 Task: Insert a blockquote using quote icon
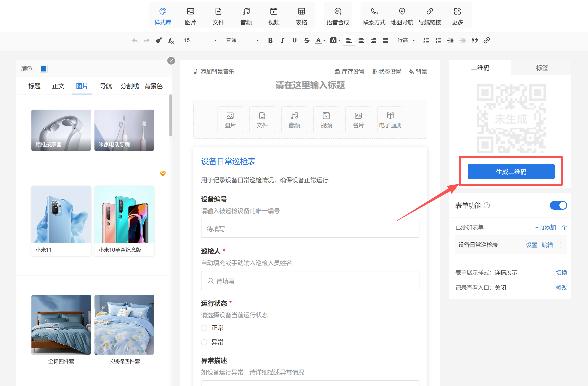(x=474, y=40)
